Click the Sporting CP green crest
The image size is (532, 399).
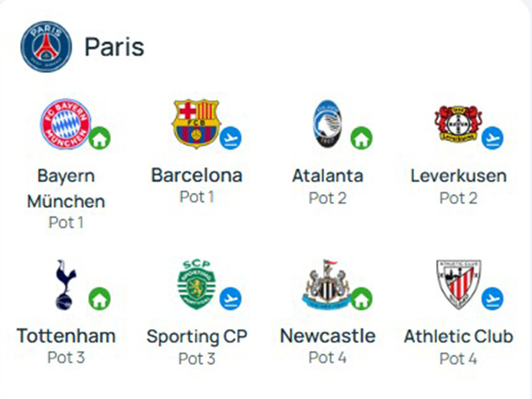click(x=196, y=285)
